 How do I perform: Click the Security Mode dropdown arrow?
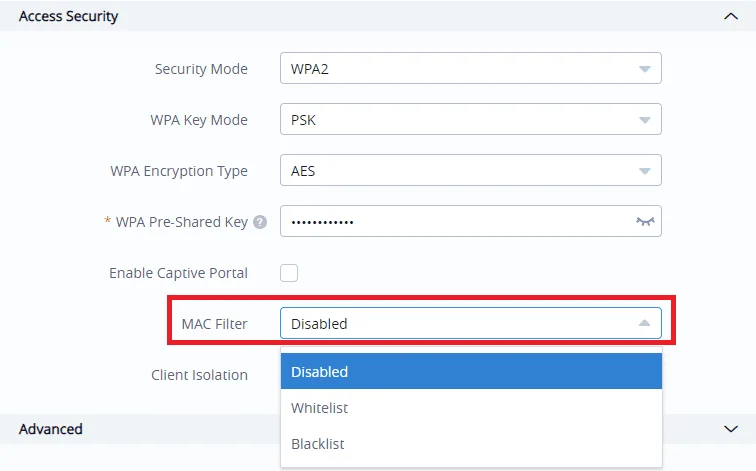[645, 69]
